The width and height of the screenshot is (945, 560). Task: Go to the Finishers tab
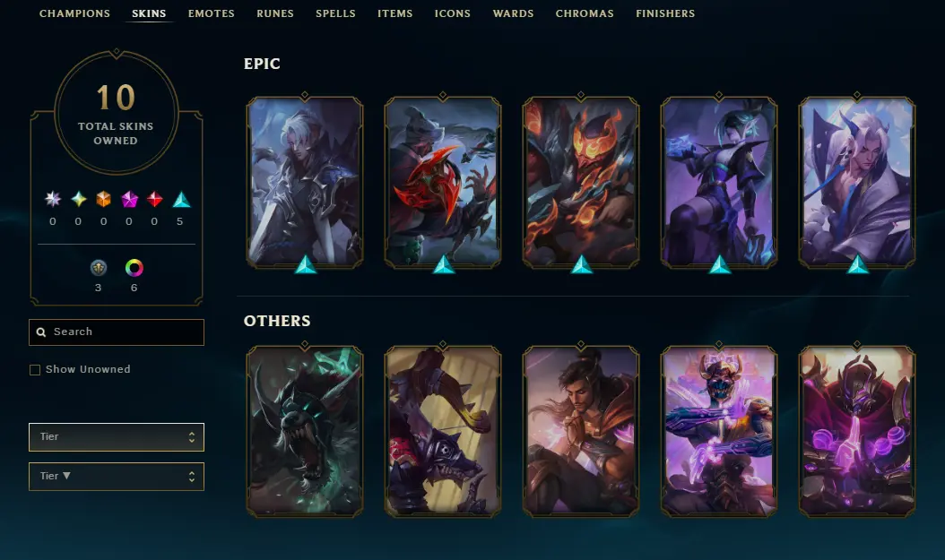(665, 13)
